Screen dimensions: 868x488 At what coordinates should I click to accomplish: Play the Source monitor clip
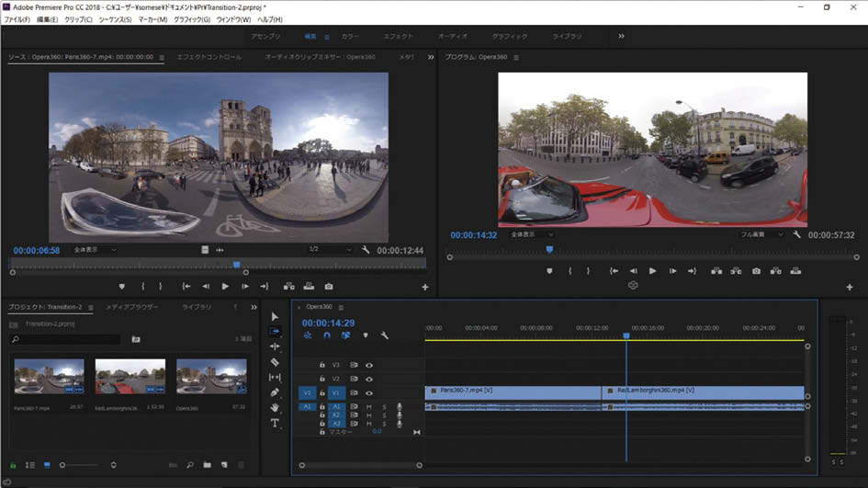[x=225, y=287]
